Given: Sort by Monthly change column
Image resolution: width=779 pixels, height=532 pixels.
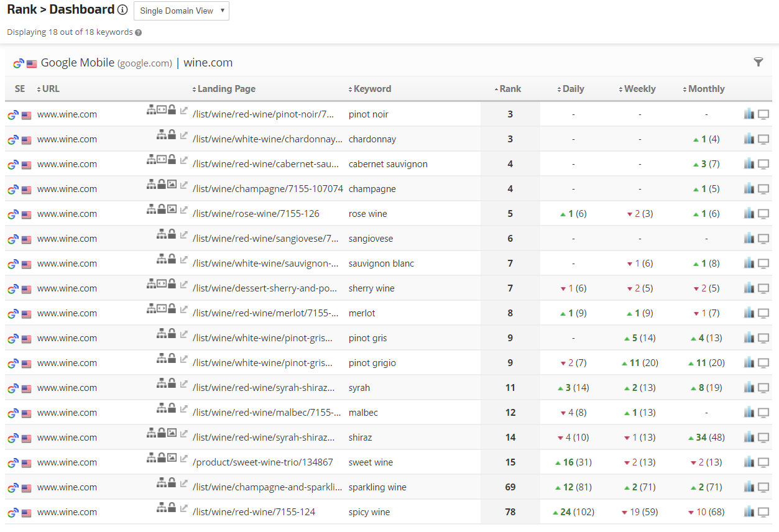Looking at the screenshot, I should 706,89.
